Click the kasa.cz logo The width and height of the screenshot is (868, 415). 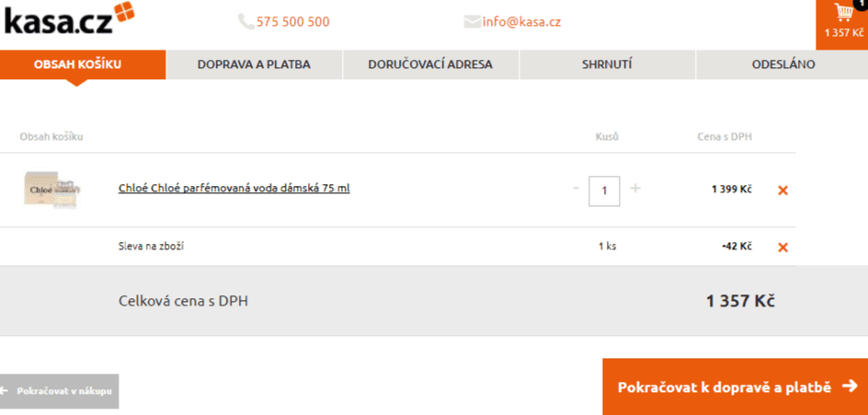(69, 18)
